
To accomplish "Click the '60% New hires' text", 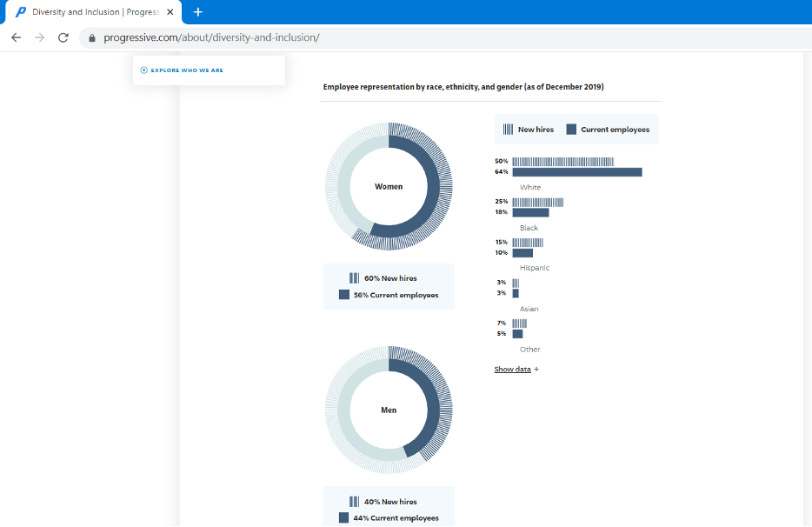I will click(x=390, y=278).
